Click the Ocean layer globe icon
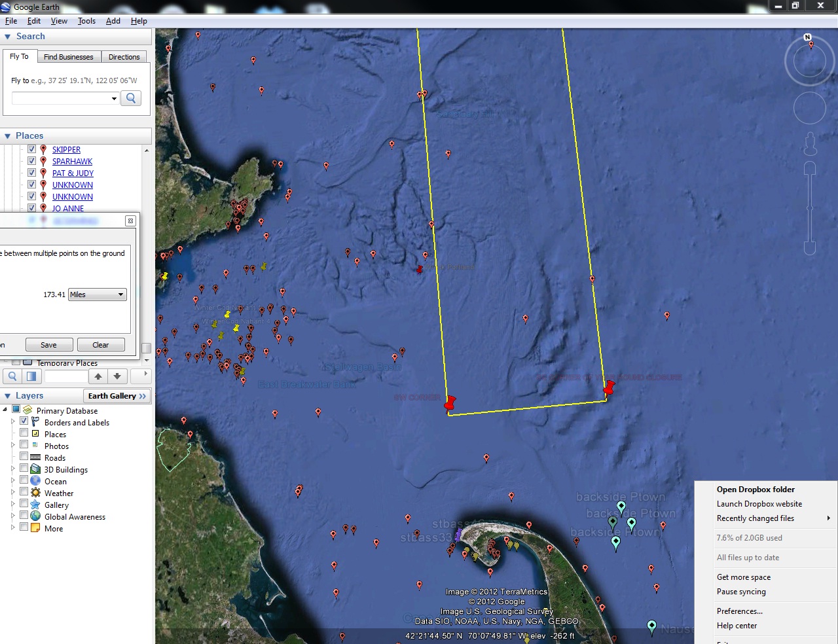Image resolution: width=838 pixels, height=644 pixels. [35, 481]
